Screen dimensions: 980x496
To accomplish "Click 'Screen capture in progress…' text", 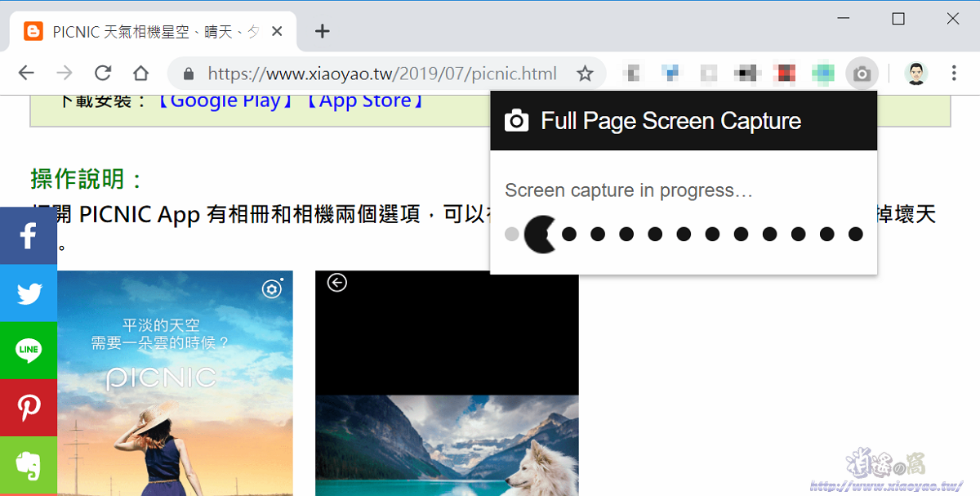I will 629,190.
